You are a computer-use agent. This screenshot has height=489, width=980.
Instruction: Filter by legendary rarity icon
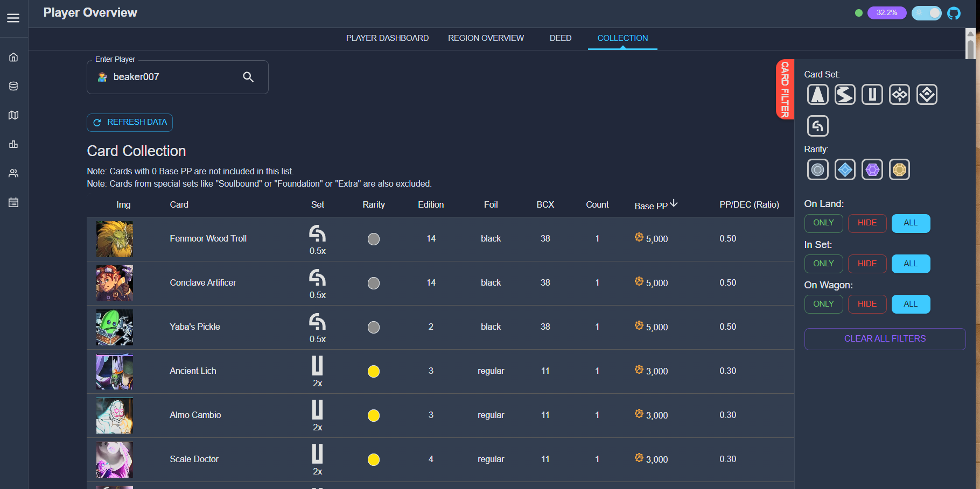pos(899,170)
